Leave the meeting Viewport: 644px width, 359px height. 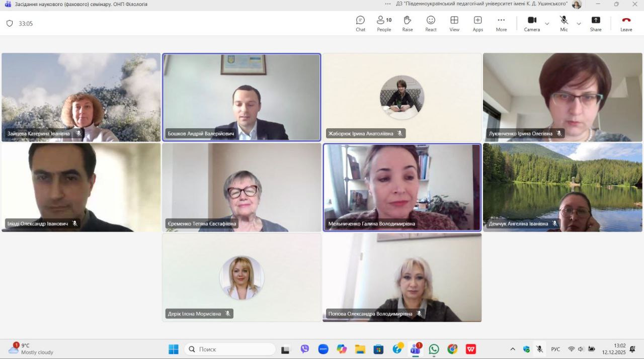click(x=626, y=23)
